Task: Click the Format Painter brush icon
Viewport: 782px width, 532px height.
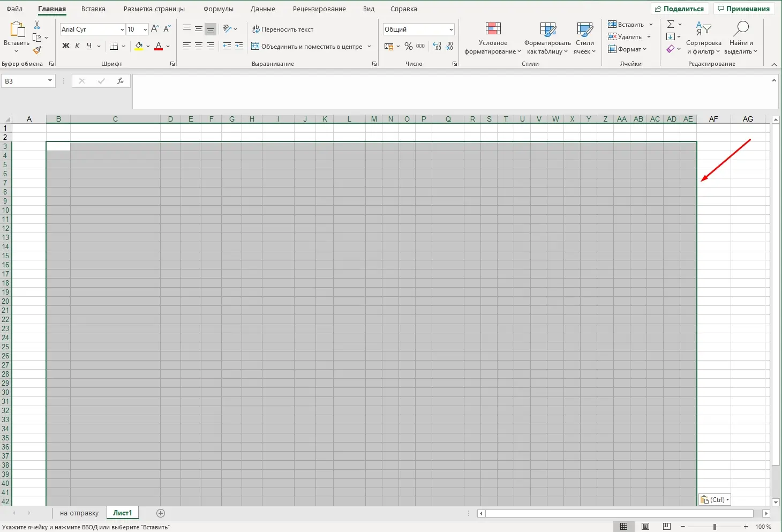Action: tap(37, 50)
